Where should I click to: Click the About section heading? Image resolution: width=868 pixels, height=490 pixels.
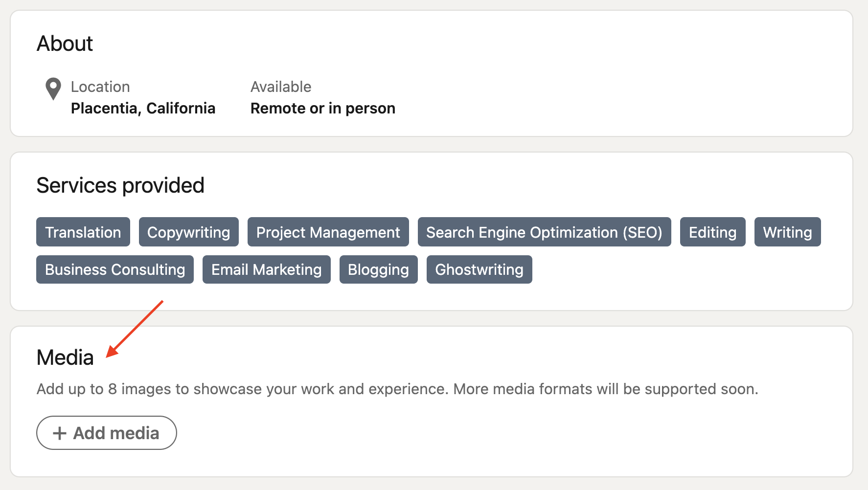(65, 44)
